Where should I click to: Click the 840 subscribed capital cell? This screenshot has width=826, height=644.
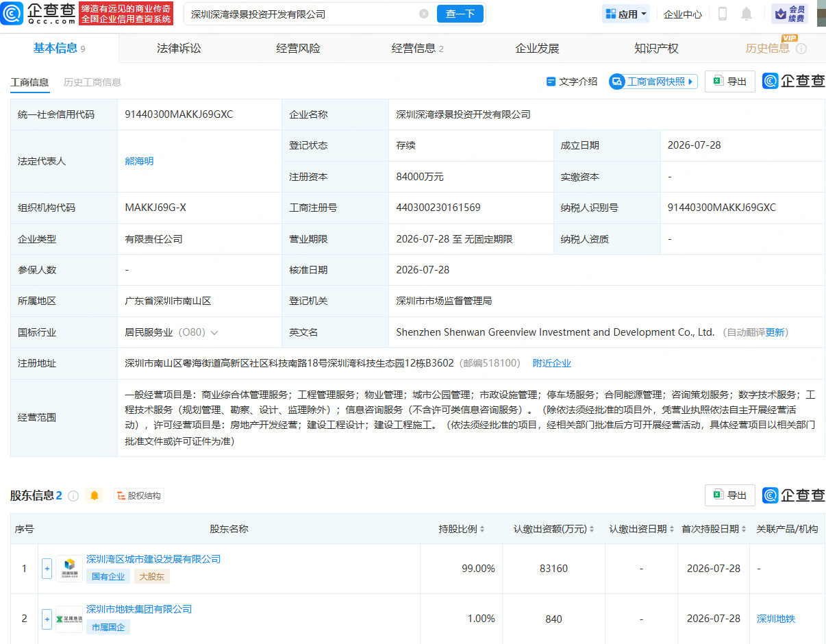click(x=553, y=619)
